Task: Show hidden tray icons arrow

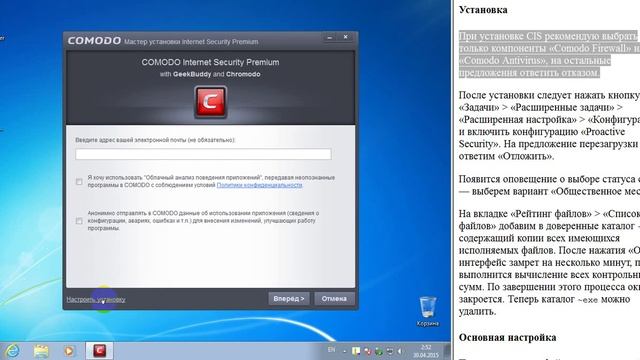Action: pos(344,351)
